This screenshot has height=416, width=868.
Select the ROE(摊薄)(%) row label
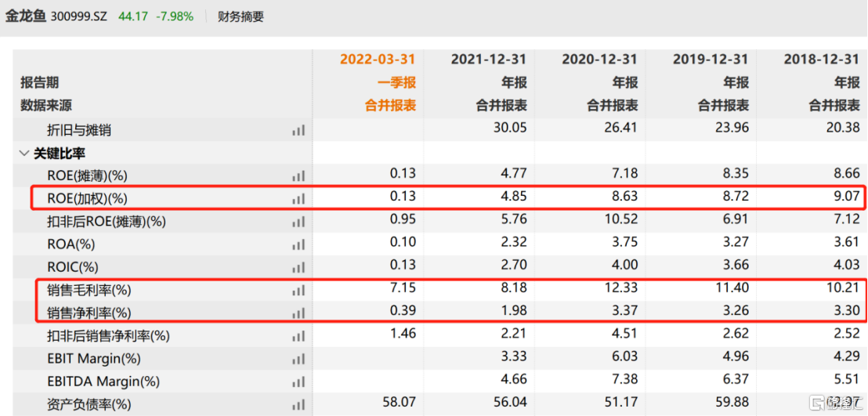[88, 176]
